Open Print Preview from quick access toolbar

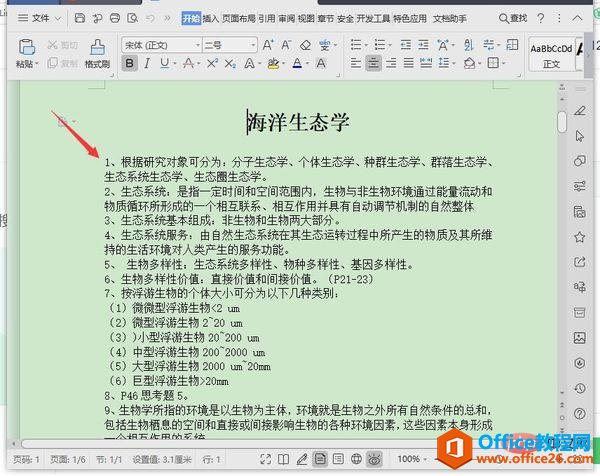coord(132,18)
